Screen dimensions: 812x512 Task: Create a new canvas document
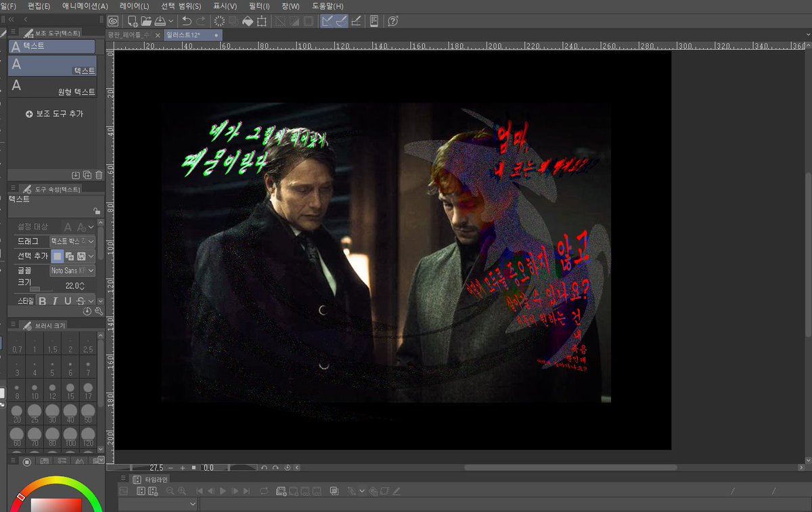[133, 21]
